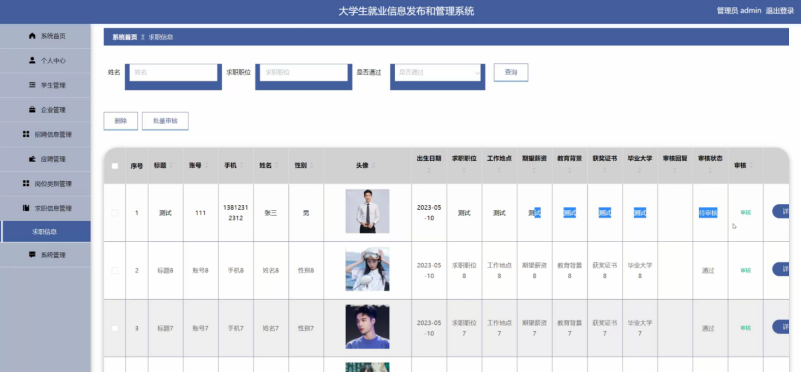Sort by the 毕业大学 column arrows

coord(640,171)
